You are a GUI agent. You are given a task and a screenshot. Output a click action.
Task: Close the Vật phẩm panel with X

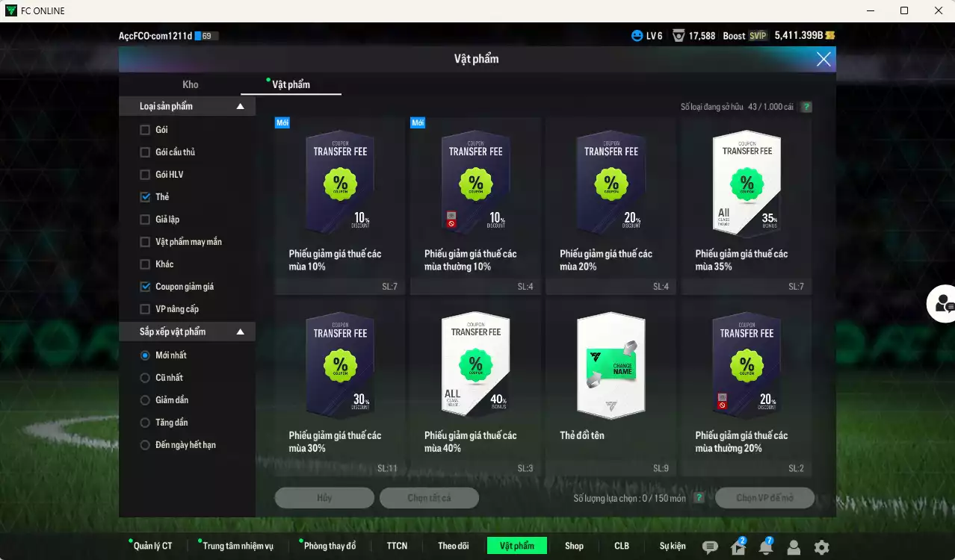[823, 60]
